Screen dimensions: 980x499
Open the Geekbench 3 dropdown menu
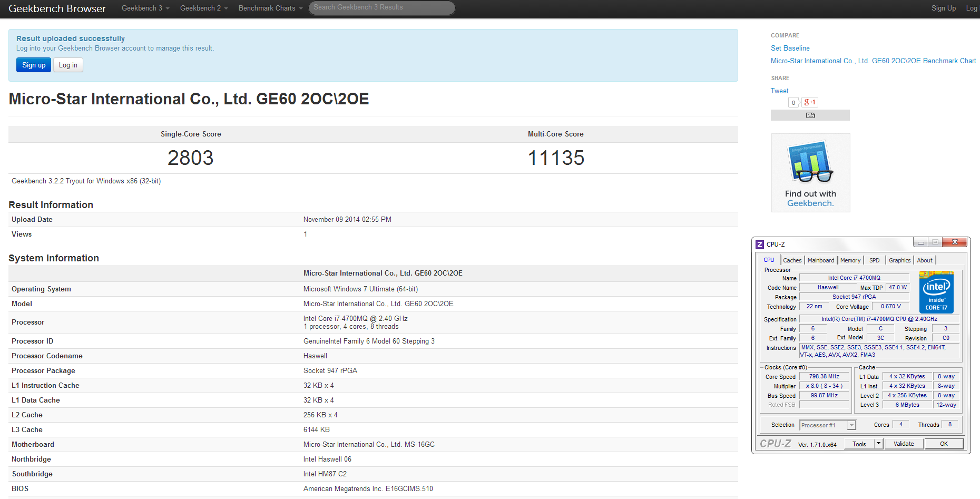coord(145,8)
